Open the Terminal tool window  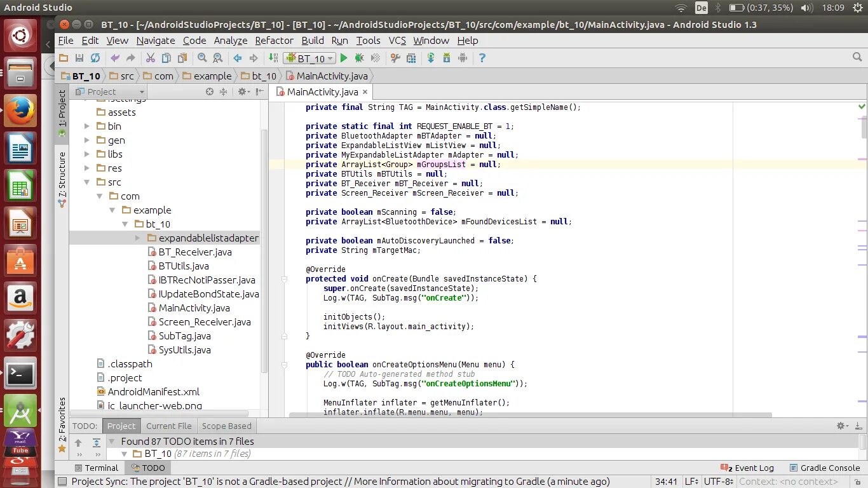[95, 468]
